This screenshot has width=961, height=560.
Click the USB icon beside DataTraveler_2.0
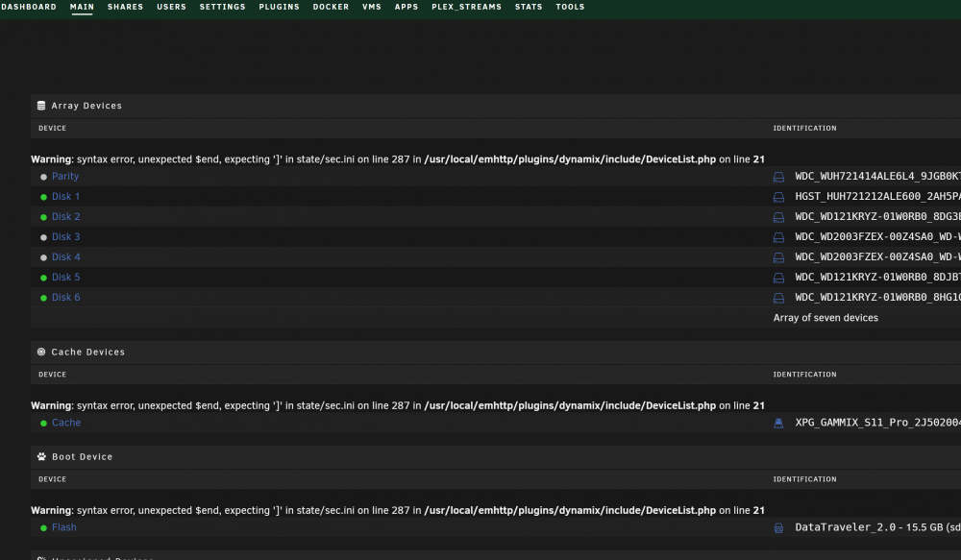point(778,528)
